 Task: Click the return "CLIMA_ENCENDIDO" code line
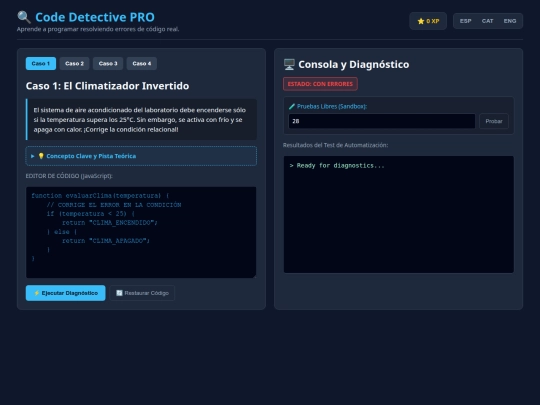tap(110, 223)
